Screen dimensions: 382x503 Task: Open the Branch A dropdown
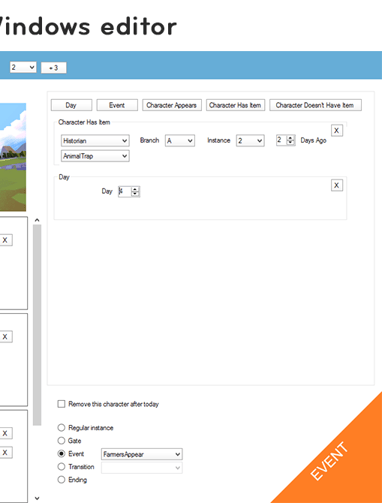(180, 141)
